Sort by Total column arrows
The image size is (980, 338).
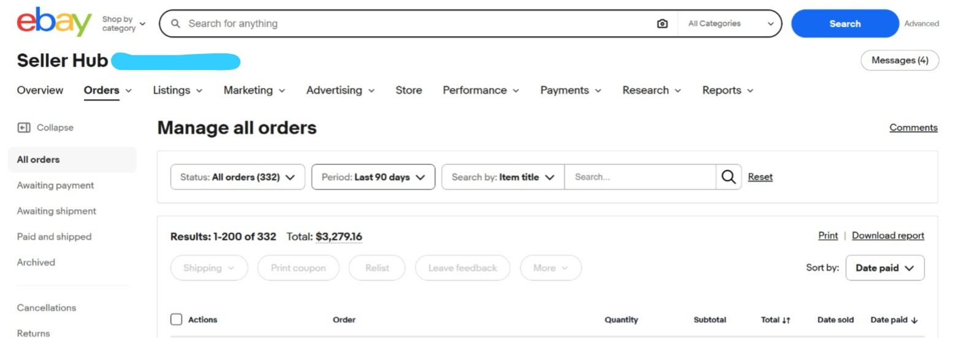(x=786, y=320)
